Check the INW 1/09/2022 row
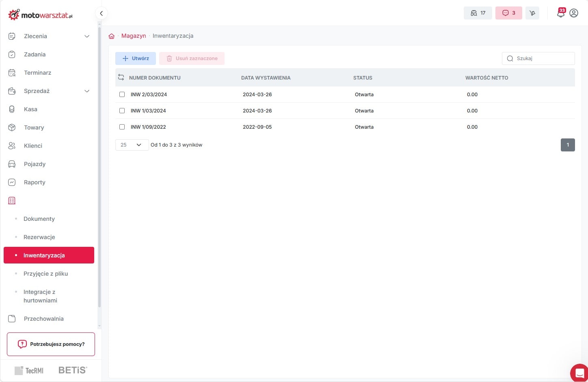 click(x=122, y=127)
